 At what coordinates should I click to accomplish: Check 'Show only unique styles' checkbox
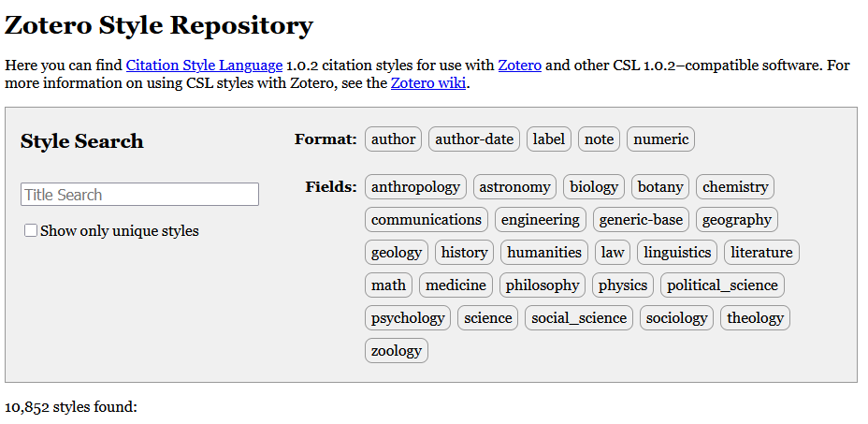pos(31,230)
